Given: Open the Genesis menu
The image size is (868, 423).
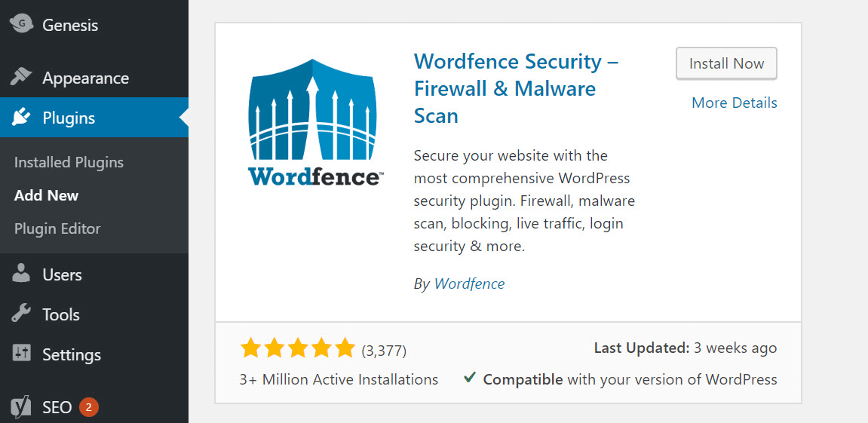Looking at the screenshot, I should click(70, 25).
